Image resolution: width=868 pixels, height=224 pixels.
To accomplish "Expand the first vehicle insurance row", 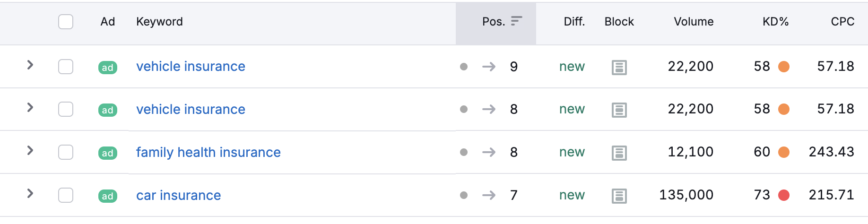I will [30, 65].
